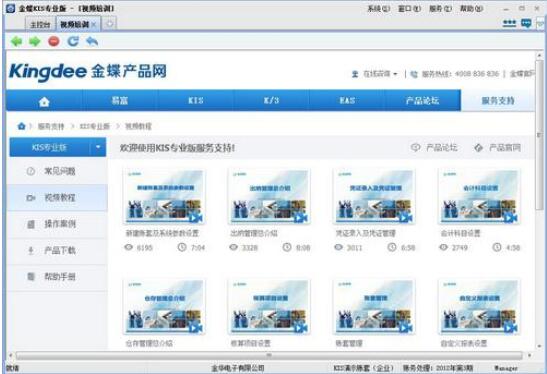Switch to the 主控台 tab
This screenshot has width=547, height=374.
[x=40, y=24]
